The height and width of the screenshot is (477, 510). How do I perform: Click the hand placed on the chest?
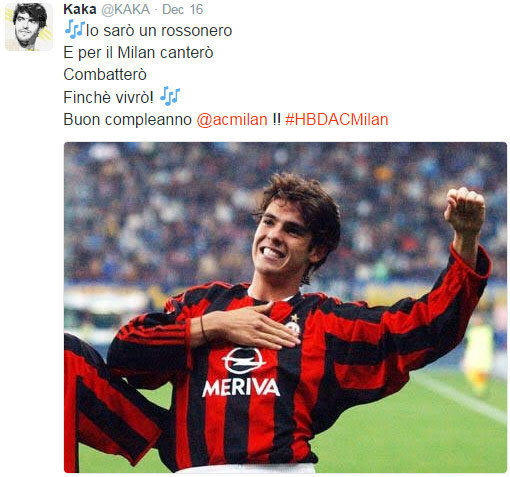pyautogui.click(x=249, y=326)
